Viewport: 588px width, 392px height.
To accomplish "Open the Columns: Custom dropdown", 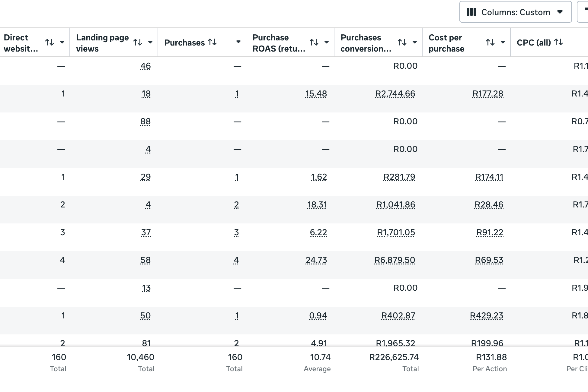I will point(560,12).
